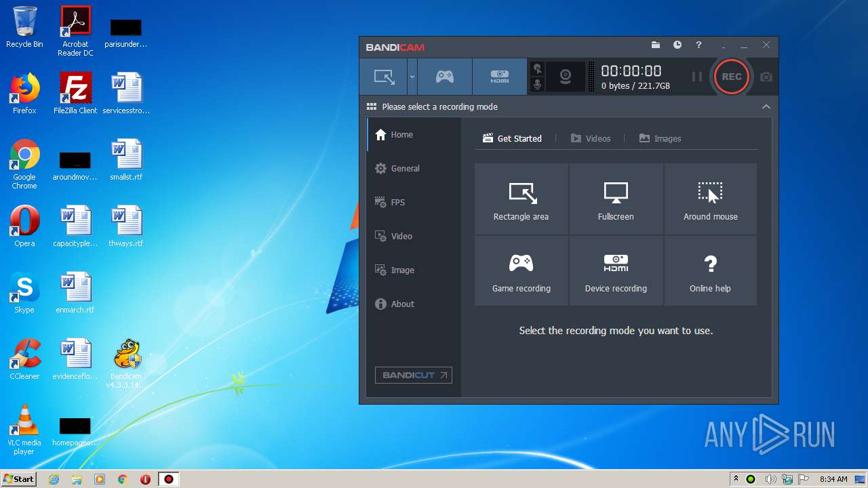
Task: Switch to the Get Started tab
Action: (x=512, y=138)
